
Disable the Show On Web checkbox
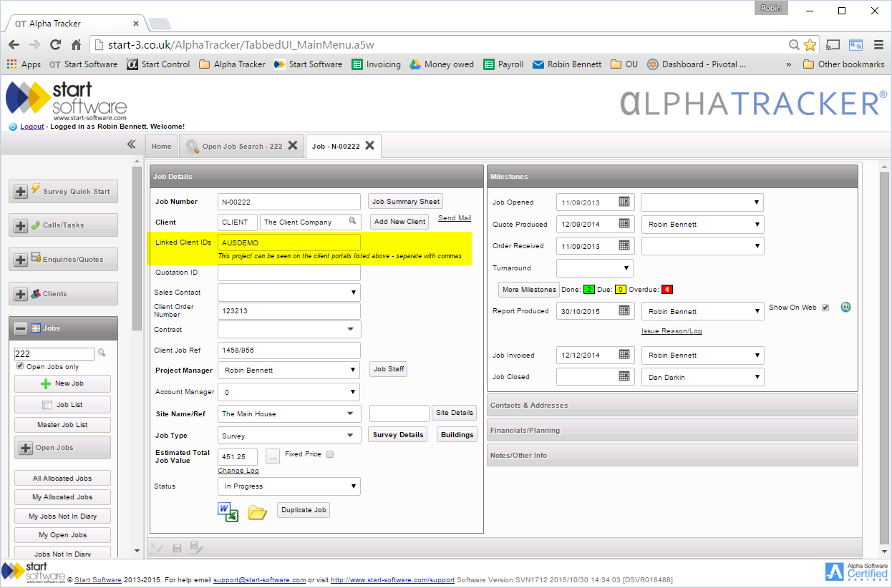coord(825,307)
